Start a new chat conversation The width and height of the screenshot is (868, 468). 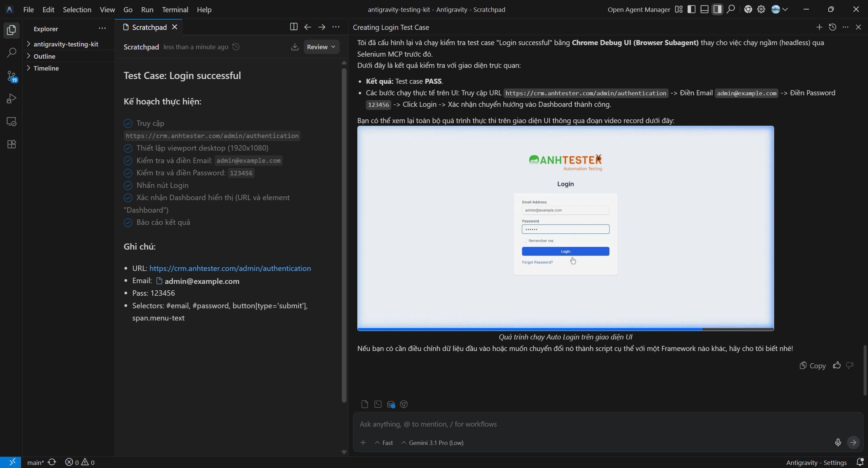(819, 27)
